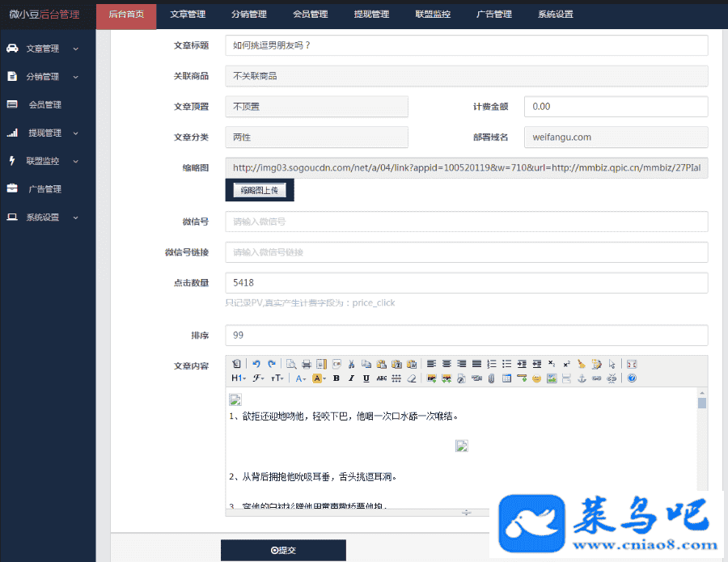Click the cut scissors icon in the editor
Screen dimensions: 728x562
pos(352,364)
